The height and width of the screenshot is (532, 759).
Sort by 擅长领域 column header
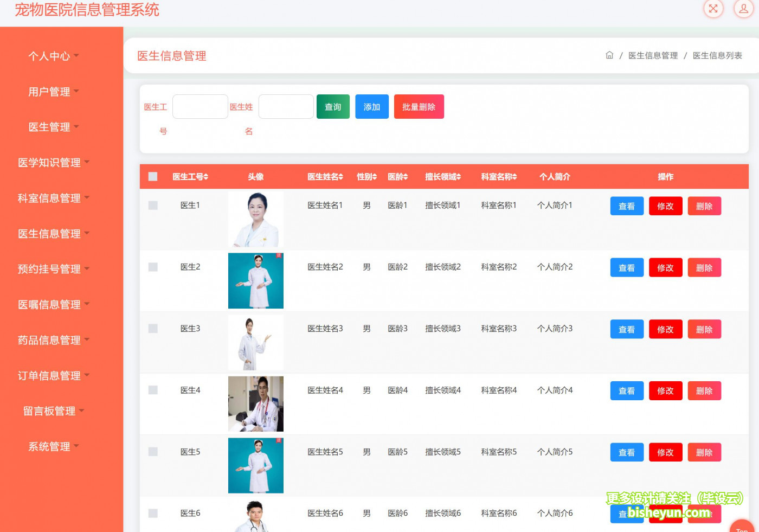[x=443, y=177]
